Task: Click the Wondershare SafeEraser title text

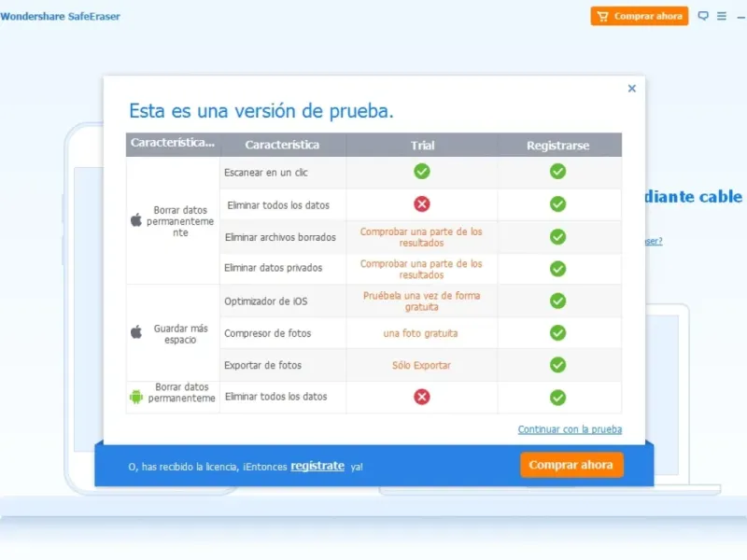Action: [60, 16]
